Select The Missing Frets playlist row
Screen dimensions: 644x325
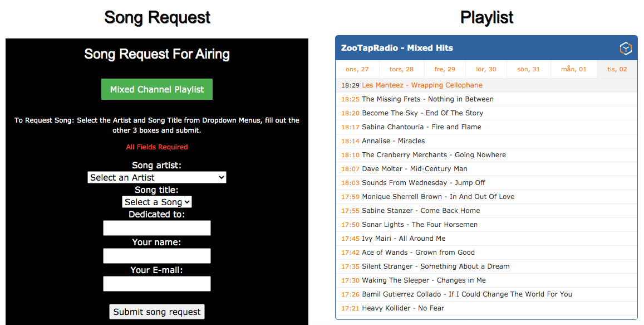(427, 99)
